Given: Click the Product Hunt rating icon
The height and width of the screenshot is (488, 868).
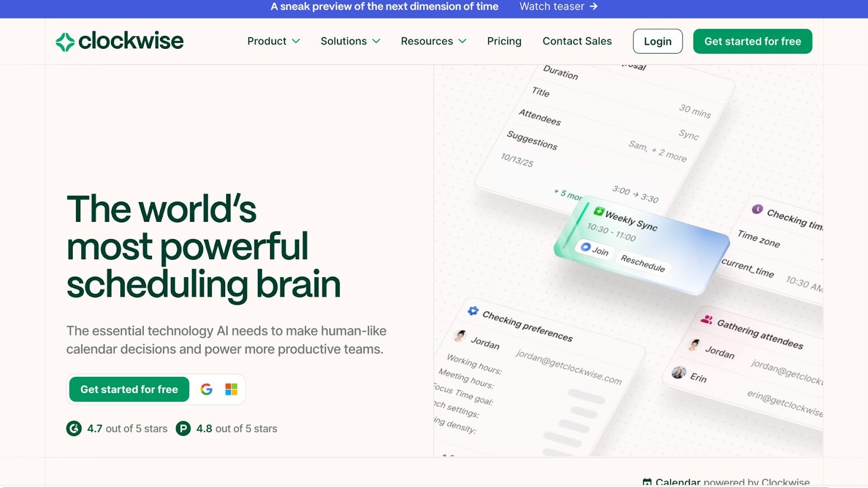Looking at the screenshot, I should (183, 428).
